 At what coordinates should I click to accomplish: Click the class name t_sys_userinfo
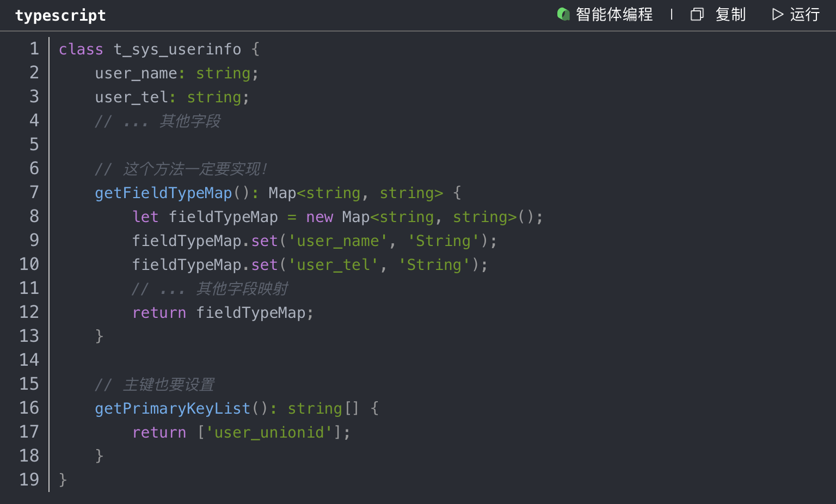pos(177,49)
